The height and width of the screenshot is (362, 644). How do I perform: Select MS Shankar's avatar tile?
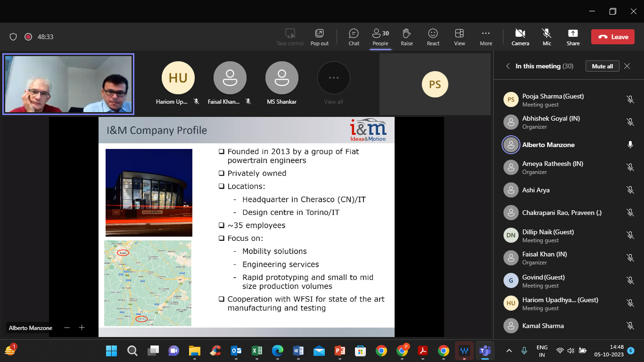[281, 78]
